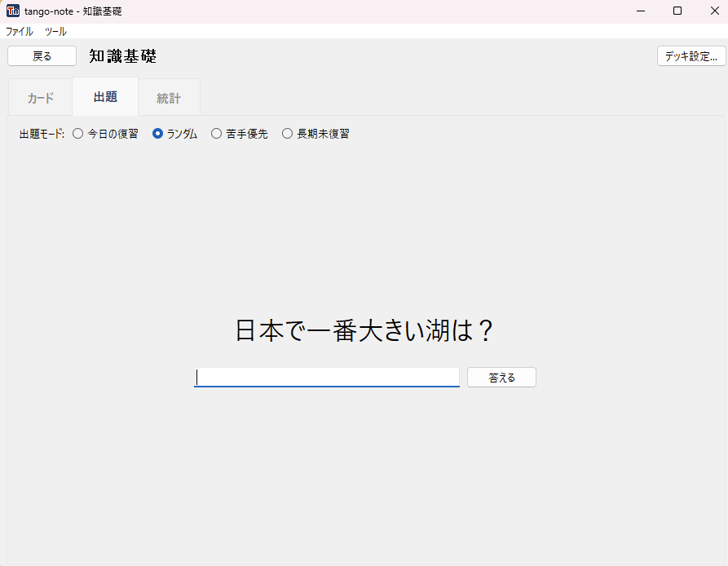Image resolution: width=728 pixels, height=566 pixels.
Task: Switch to the 統計 tab
Action: (x=169, y=98)
